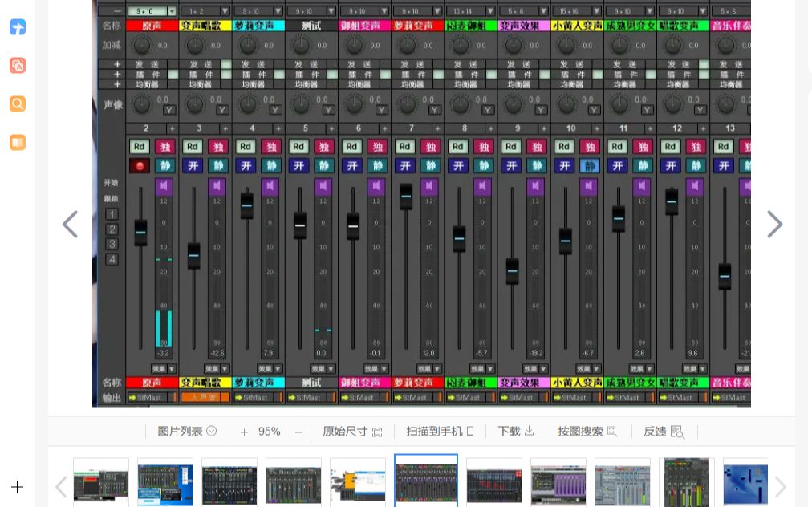Open 效果 dropdown under channel 11 fader
This screenshot has height=507, width=812.
642,369
